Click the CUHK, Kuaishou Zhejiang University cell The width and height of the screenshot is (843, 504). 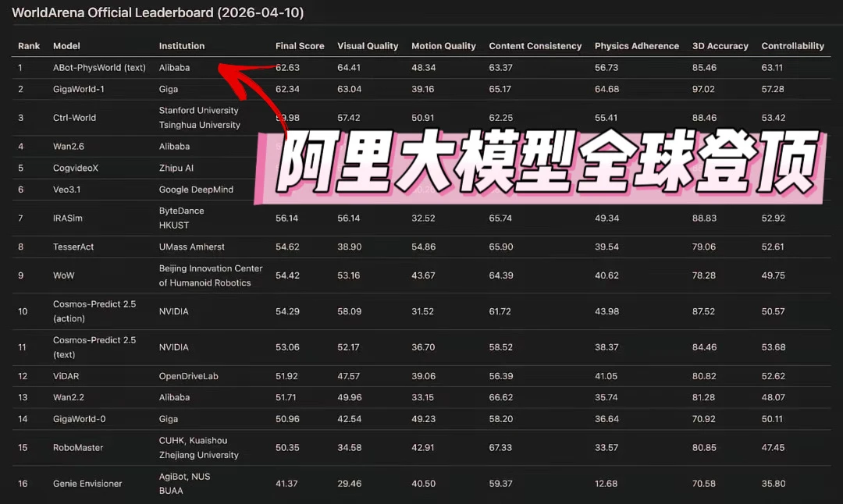pos(198,448)
